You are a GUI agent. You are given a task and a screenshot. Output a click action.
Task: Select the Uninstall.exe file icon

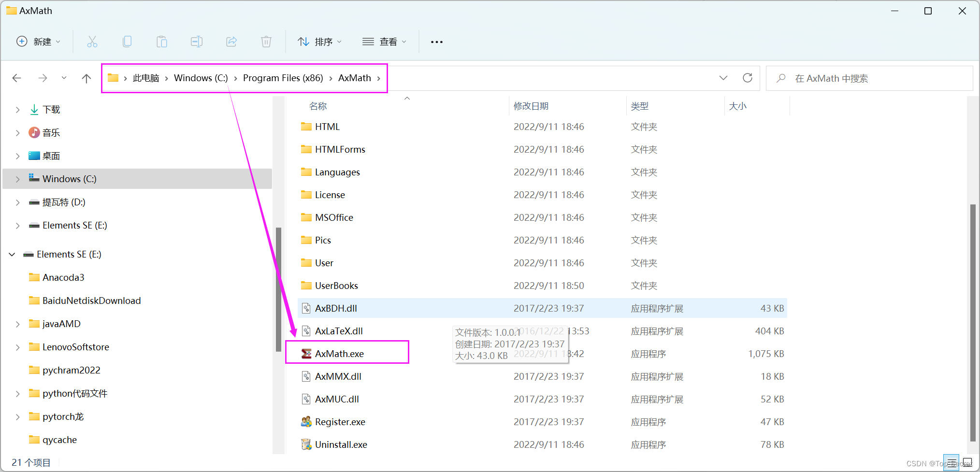click(x=306, y=444)
